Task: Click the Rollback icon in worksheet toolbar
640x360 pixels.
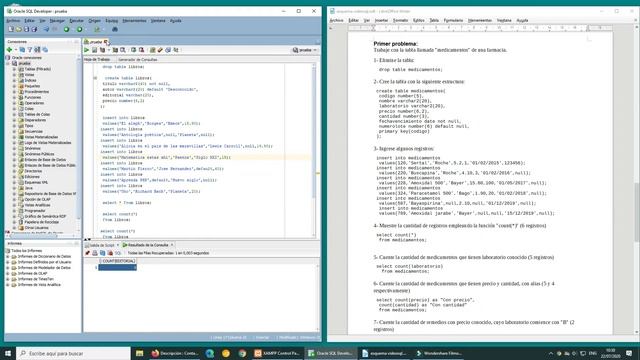Action: 141,50
